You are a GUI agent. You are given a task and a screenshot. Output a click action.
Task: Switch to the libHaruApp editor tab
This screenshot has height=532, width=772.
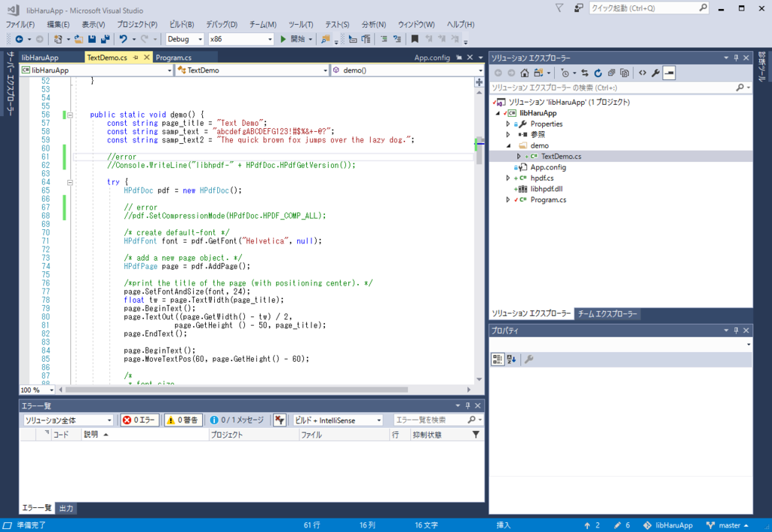point(40,57)
